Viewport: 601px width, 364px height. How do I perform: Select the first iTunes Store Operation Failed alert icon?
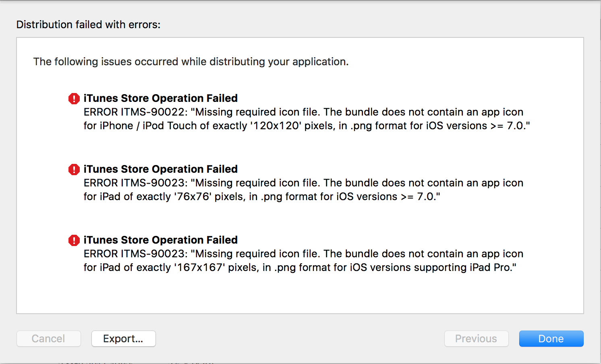[74, 99]
